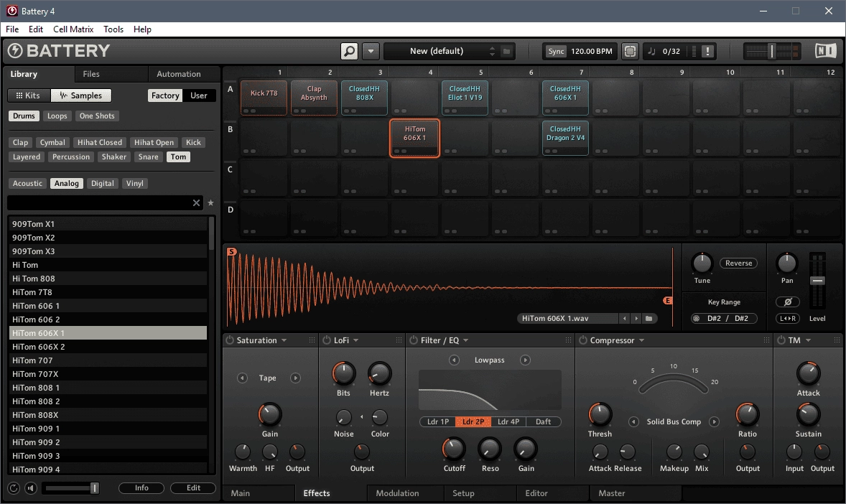This screenshot has height=504, width=846.
Task: Click the E end marker on waveform
Action: [x=668, y=301]
